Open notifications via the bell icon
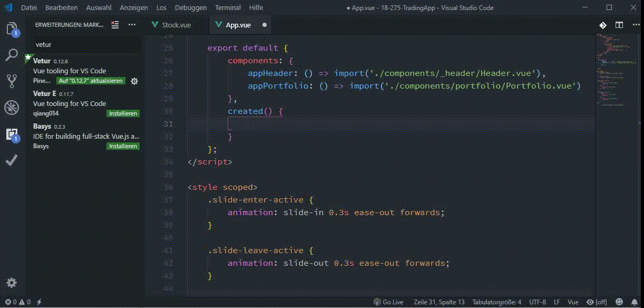Viewport: 644px width, 308px height. coord(635,302)
